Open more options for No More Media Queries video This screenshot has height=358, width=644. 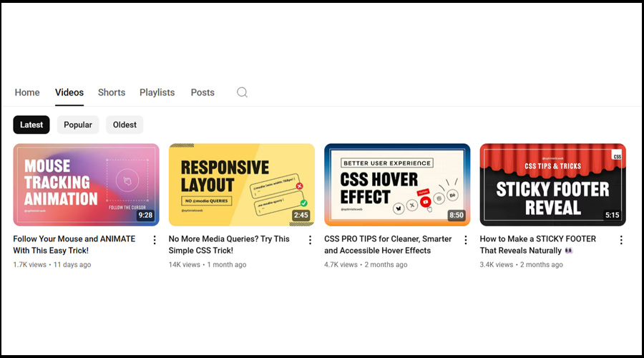[x=310, y=240]
